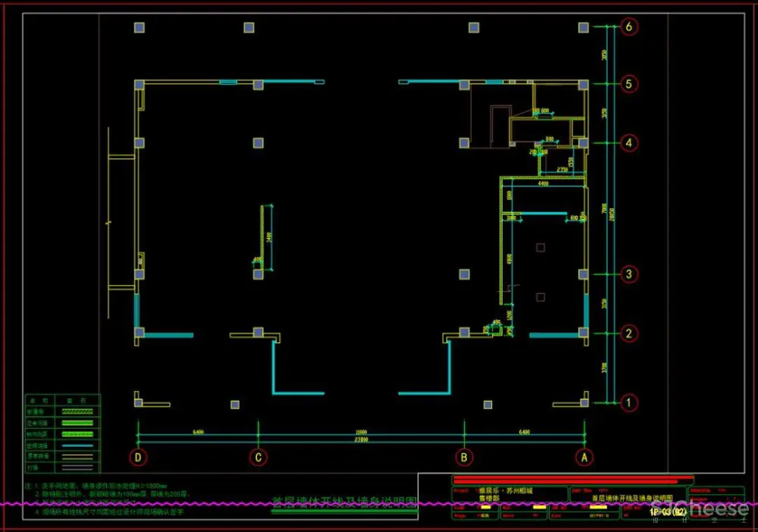The image size is (758, 532).
Task: Click grid axis bubble letter C
Action: pos(258,457)
